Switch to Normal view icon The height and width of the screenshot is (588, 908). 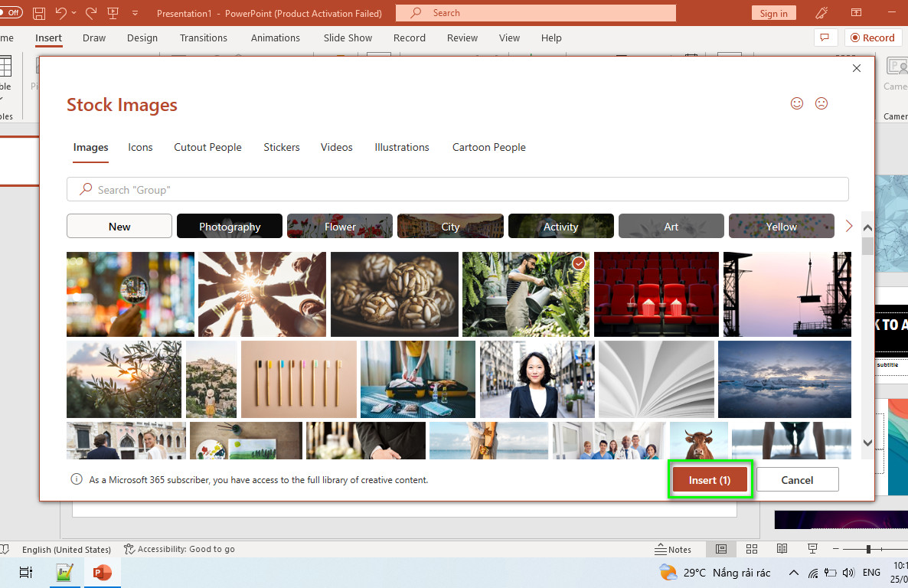[x=721, y=549]
